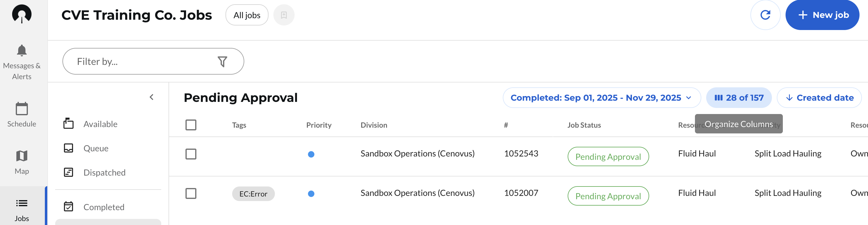Check the box for job 1052543
The height and width of the screenshot is (225, 868).
(x=191, y=154)
